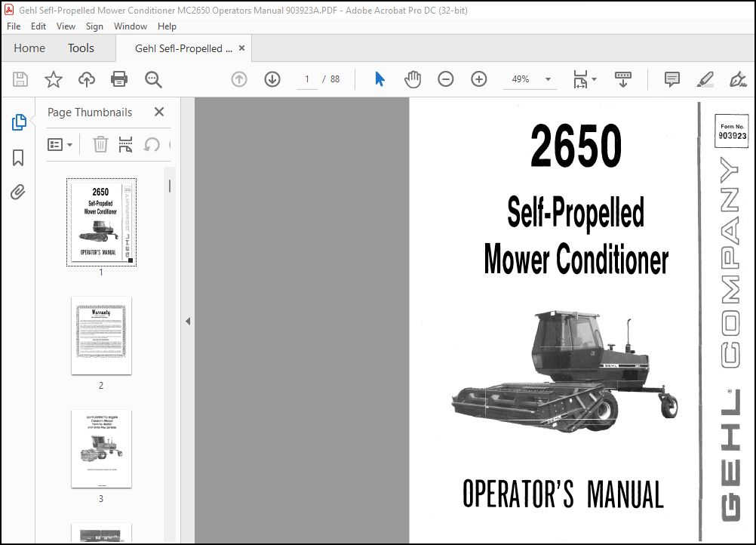Zoom out with minus button

[x=445, y=79]
